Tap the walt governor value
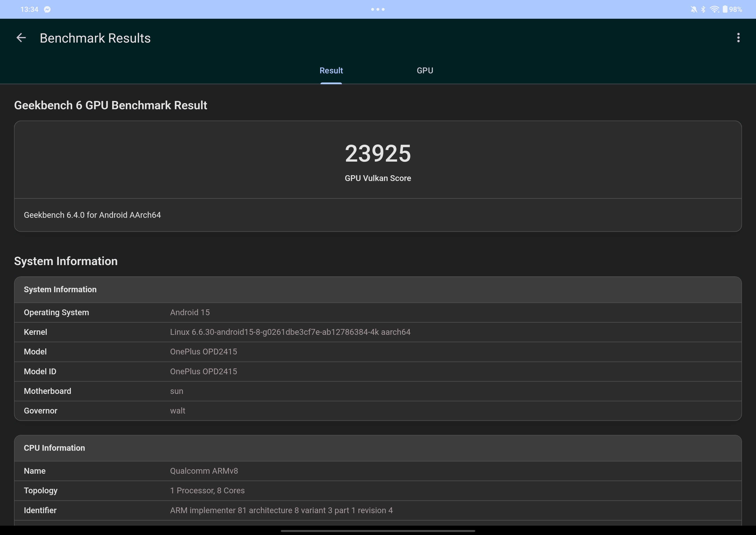This screenshot has height=535, width=756. 178,411
